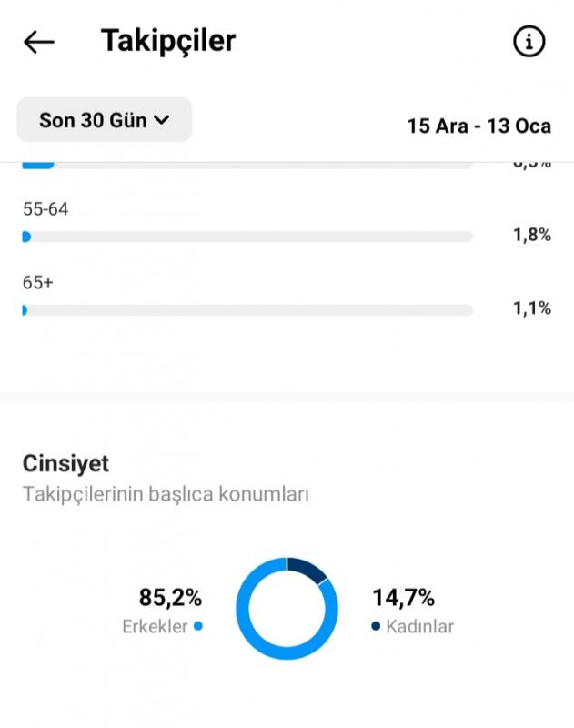Click the gender donut chart
574x728 pixels.
tap(287, 608)
